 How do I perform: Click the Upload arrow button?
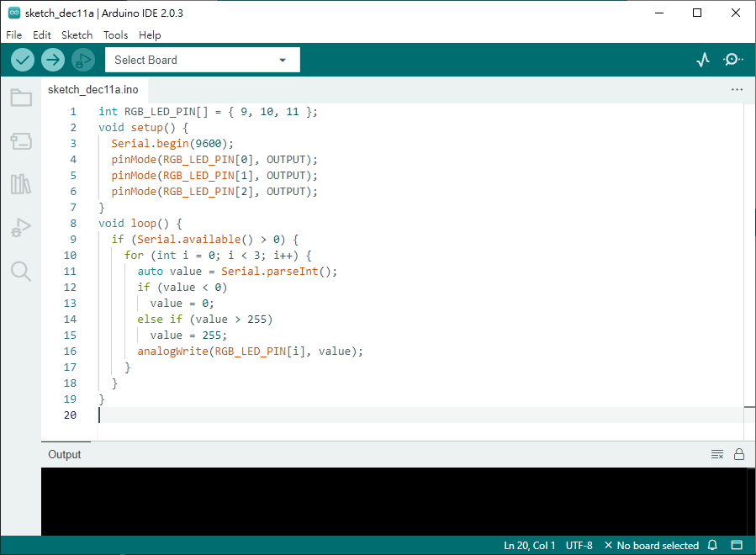click(x=53, y=60)
